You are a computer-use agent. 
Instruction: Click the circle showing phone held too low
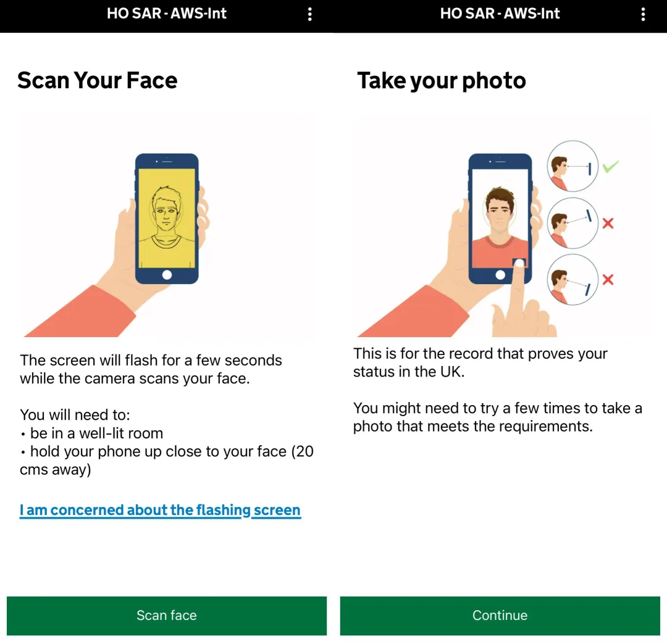[x=573, y=280]
